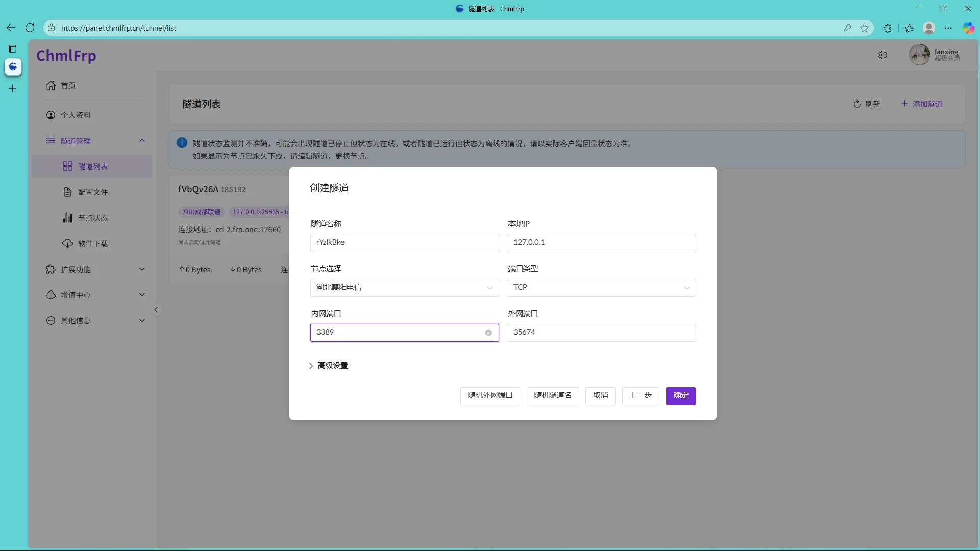Click the 确定 confirm button
This screenshot has width=980, height=551.
(x=681, y=395)
